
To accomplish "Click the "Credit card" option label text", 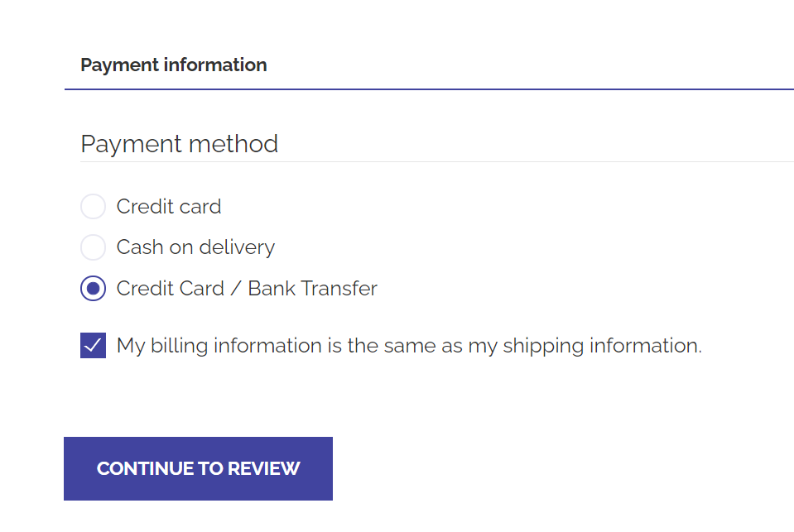I will (169, 207).
